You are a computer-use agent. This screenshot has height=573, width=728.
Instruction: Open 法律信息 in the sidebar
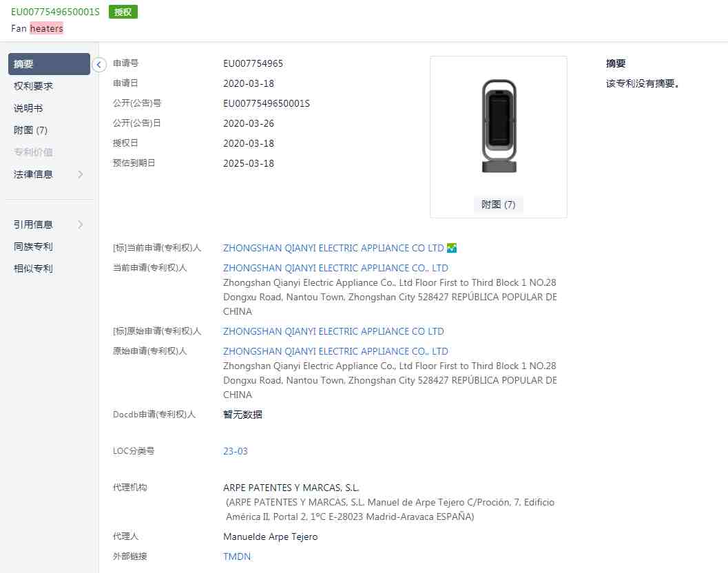tap(34, 174)
